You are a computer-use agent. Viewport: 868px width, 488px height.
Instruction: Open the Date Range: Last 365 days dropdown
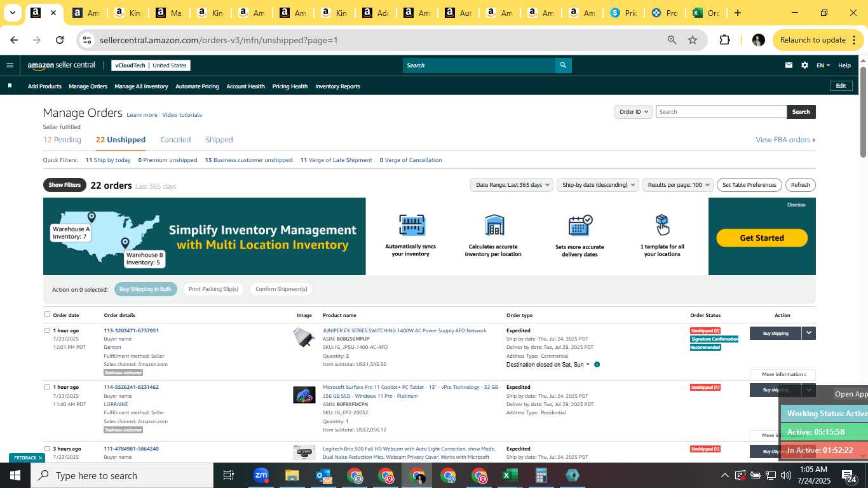[x=512, y=185]
